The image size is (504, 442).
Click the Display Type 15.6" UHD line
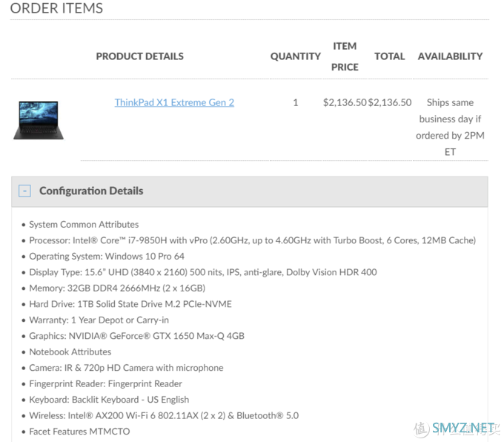click(x=203, y=272)
